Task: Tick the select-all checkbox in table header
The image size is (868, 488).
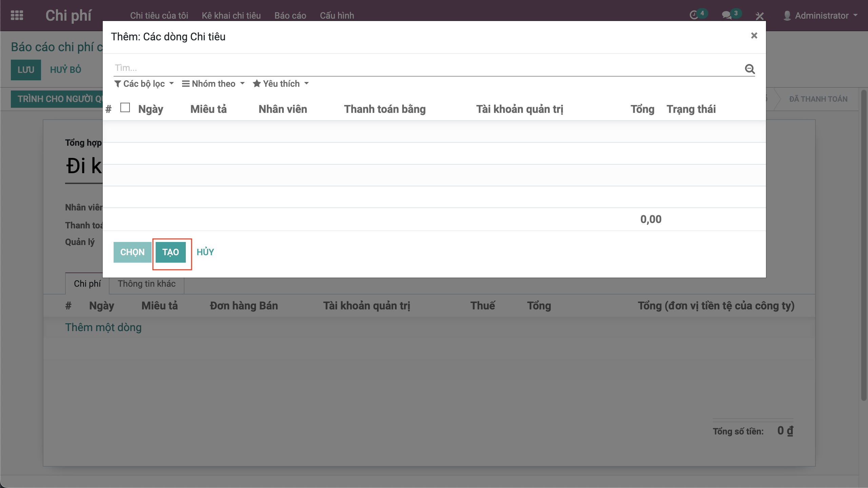Action: (125, 108)
